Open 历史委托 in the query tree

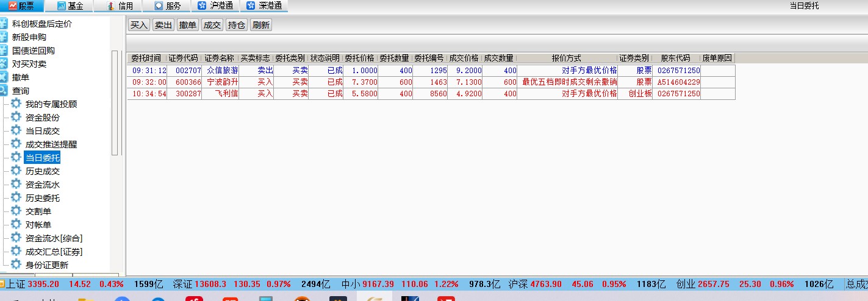pyautogui.click(x=43, y=198)
